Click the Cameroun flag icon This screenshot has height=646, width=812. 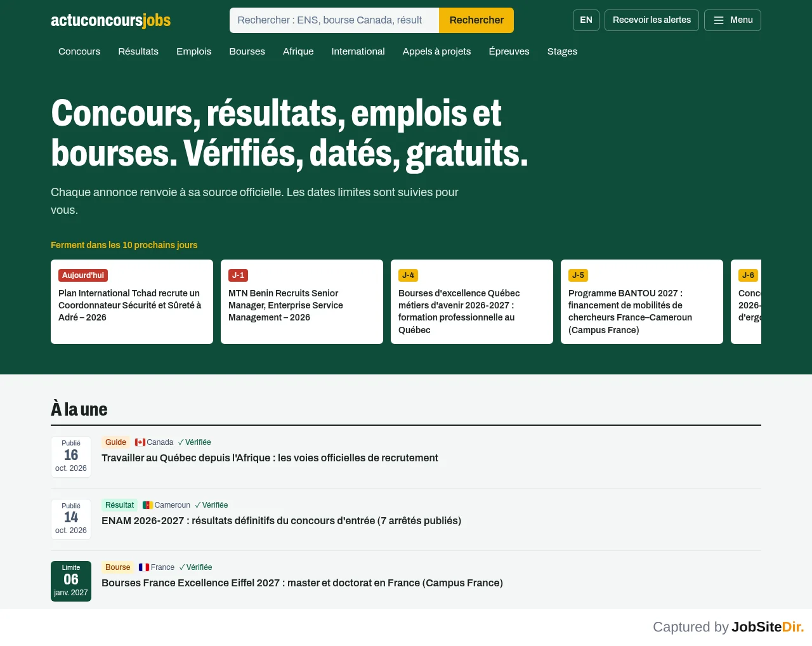click(x=148, y=505)
